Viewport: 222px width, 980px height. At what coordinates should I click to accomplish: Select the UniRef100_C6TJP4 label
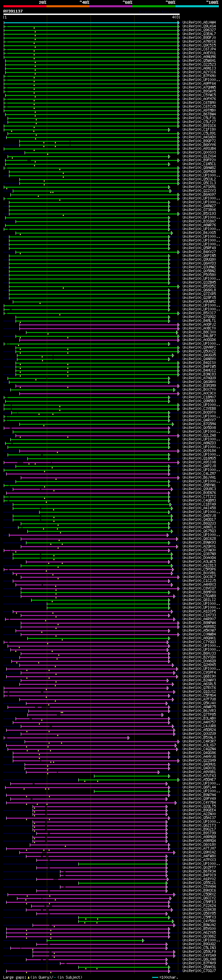pos(199,49)
